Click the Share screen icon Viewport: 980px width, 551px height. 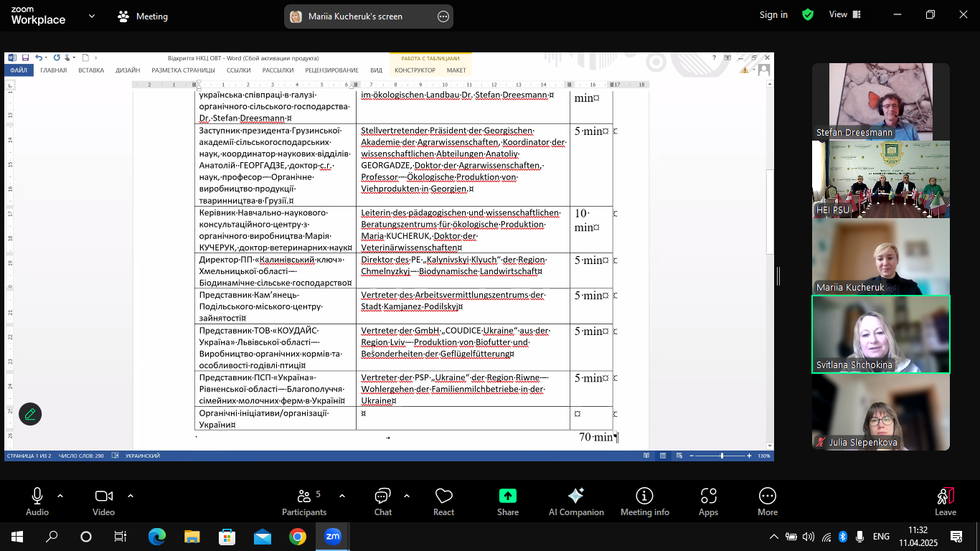click(x=507, y=496)
